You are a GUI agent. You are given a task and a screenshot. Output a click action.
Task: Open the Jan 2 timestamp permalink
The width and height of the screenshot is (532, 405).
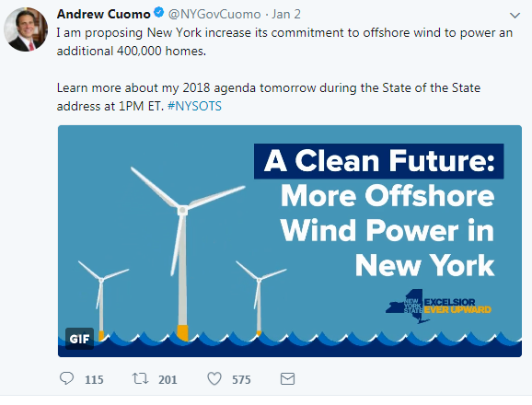click(286, 14)
